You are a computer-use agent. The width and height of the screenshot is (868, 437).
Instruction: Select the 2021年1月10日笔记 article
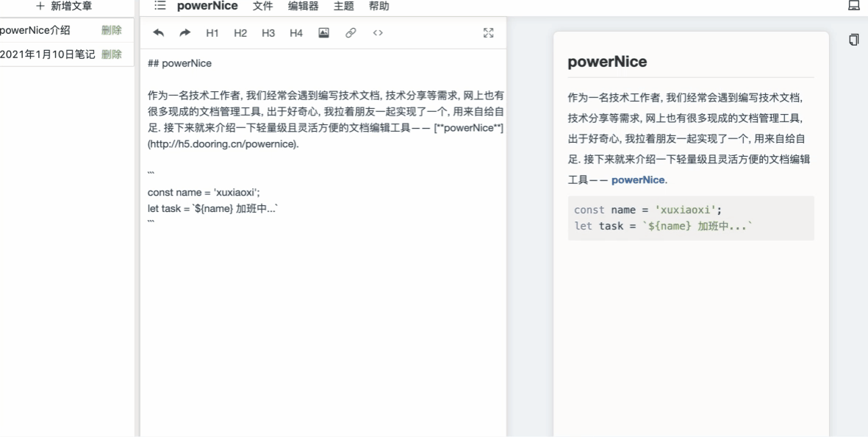tap(48, 54)
